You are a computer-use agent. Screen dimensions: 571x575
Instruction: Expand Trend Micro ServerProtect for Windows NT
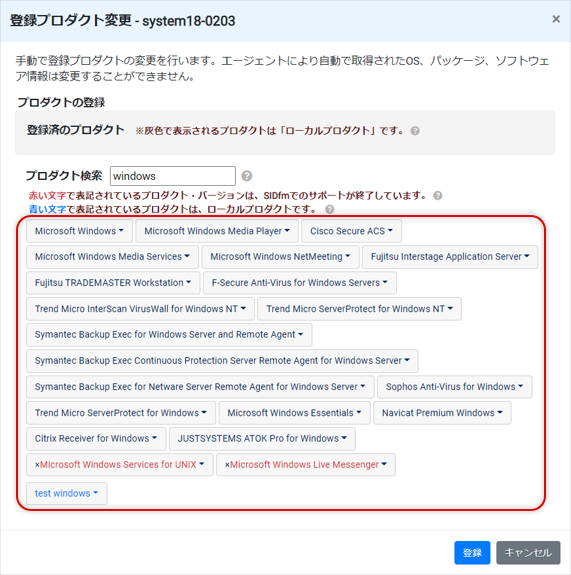[x=359, y=309]
